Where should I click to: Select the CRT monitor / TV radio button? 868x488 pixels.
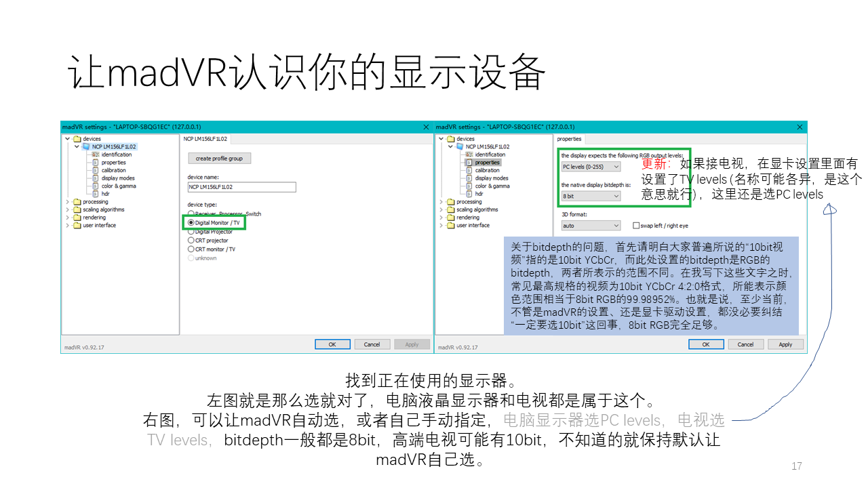point(191,249)
